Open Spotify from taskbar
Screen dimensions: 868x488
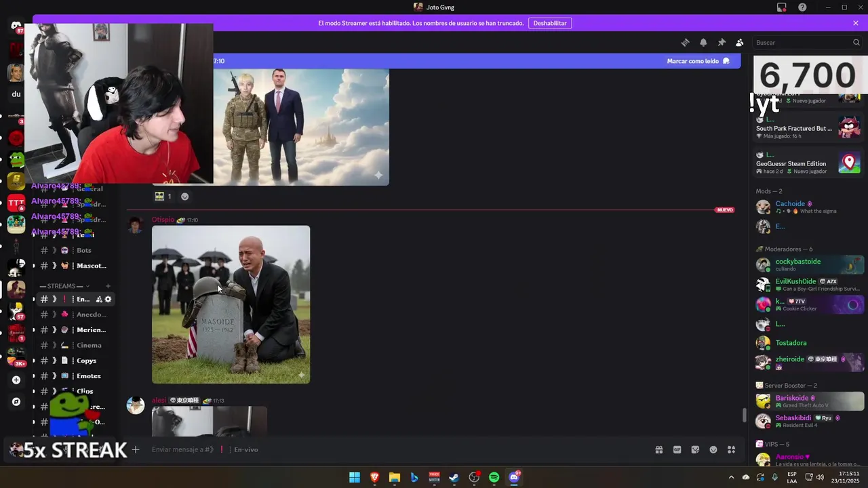494,477
